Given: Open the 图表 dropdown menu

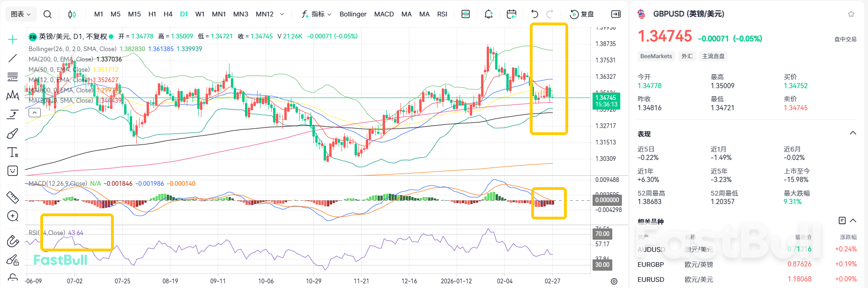Looking at the screenshot, I should click(x=21, y=14).
